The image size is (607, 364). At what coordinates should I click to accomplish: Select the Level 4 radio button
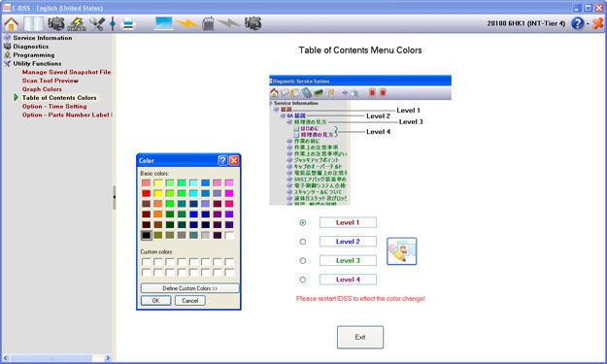click(303, 280)
